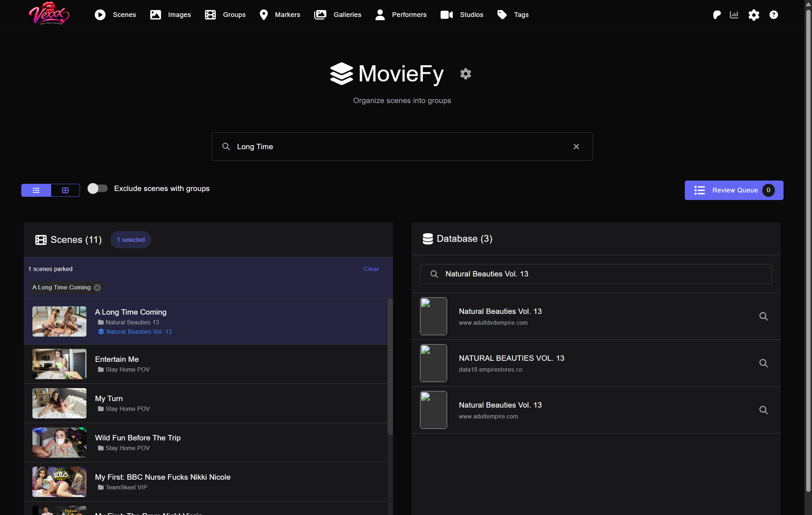Toggle Exclude scenes with groups switch
Viewport: 812px width, 515px height.
pyautogui.click(x=98, y=188)
